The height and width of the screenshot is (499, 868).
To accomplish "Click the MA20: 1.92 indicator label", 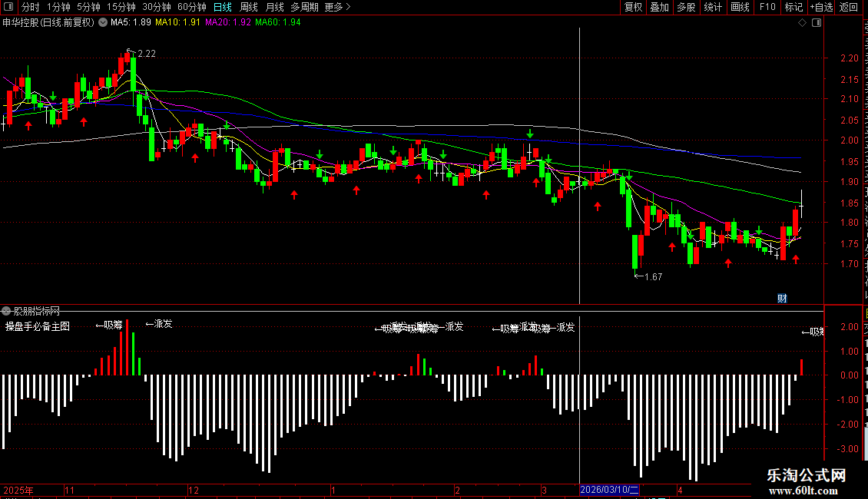I will click(x=228, y=22).
